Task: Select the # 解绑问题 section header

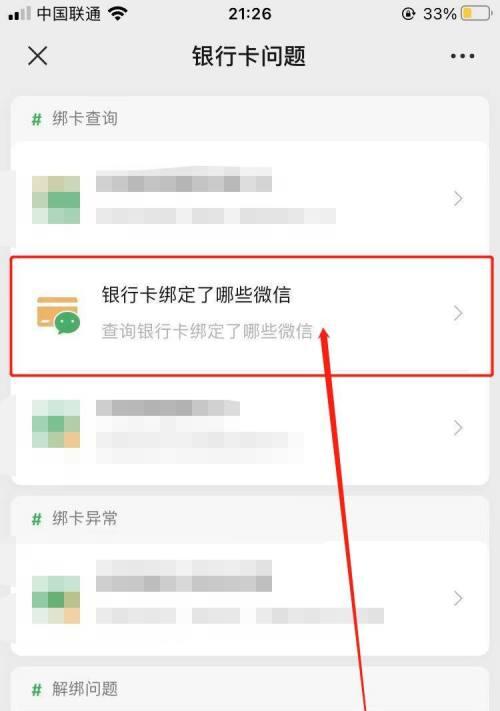Action: (75, 689)
